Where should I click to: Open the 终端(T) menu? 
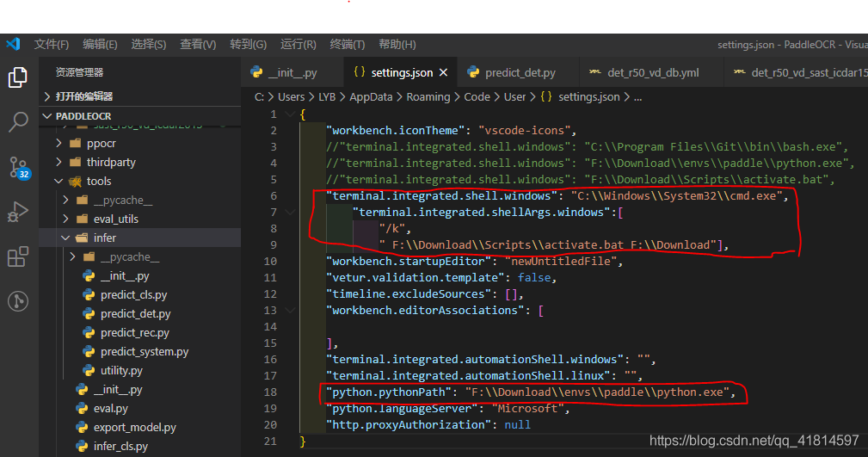click(x=348, y=44)
